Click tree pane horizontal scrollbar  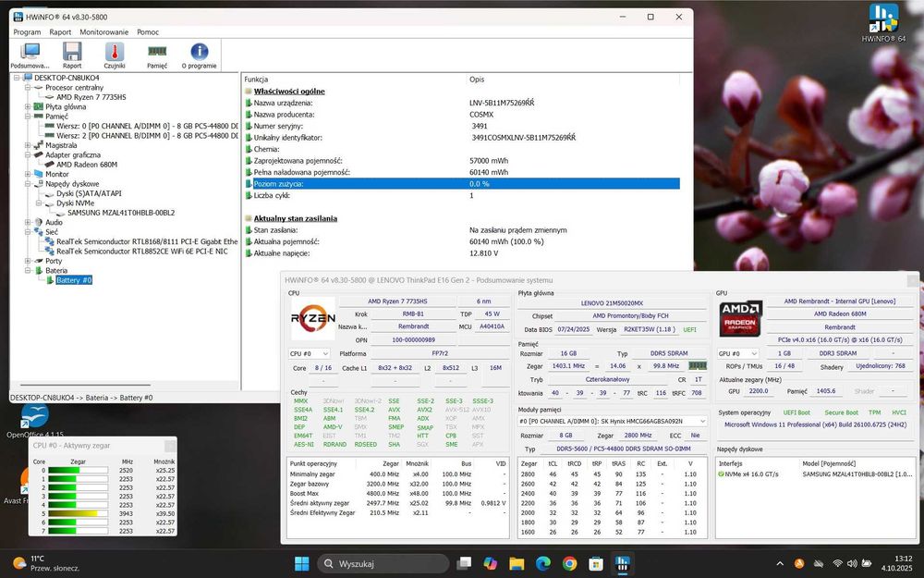pos(84,385)
